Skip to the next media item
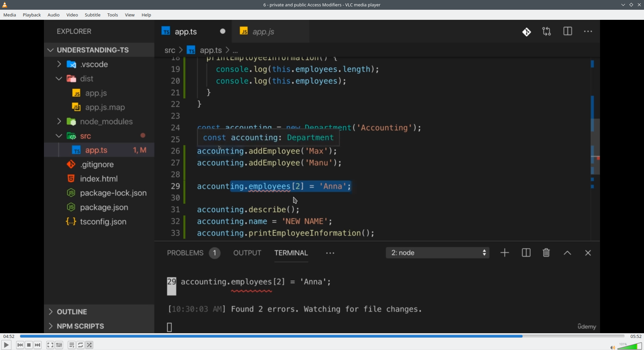 click(38, 345)
